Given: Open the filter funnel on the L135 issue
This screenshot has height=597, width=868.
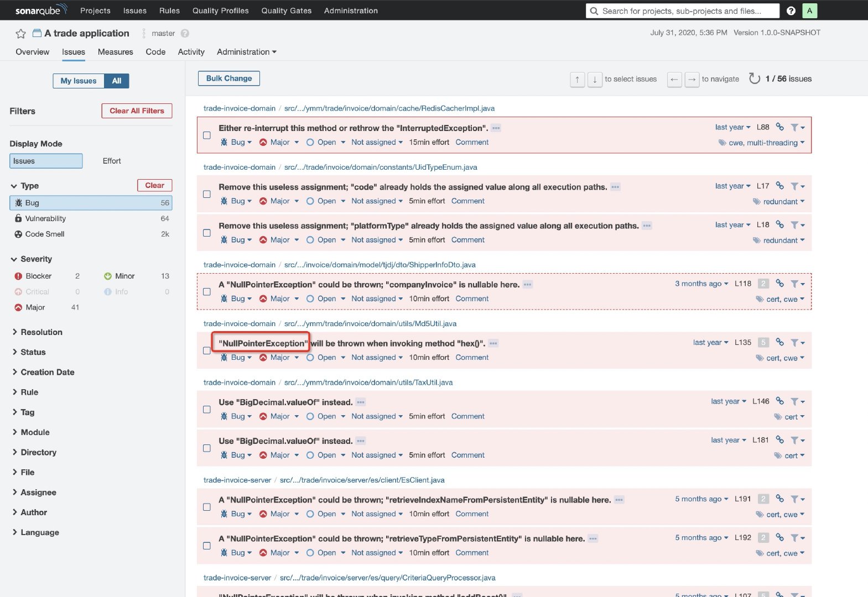Looking at the screenshot, I should [x=797, y=343].
